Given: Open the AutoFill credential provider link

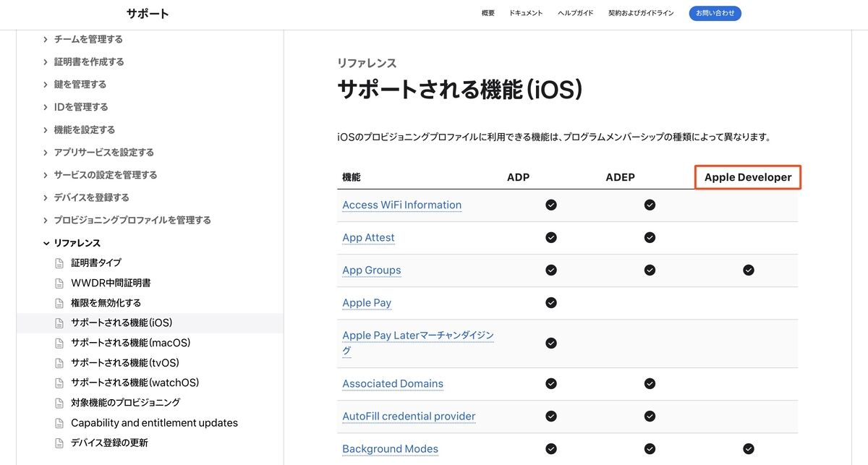Looking at the screenshot, I should click(x=409, y=416).
